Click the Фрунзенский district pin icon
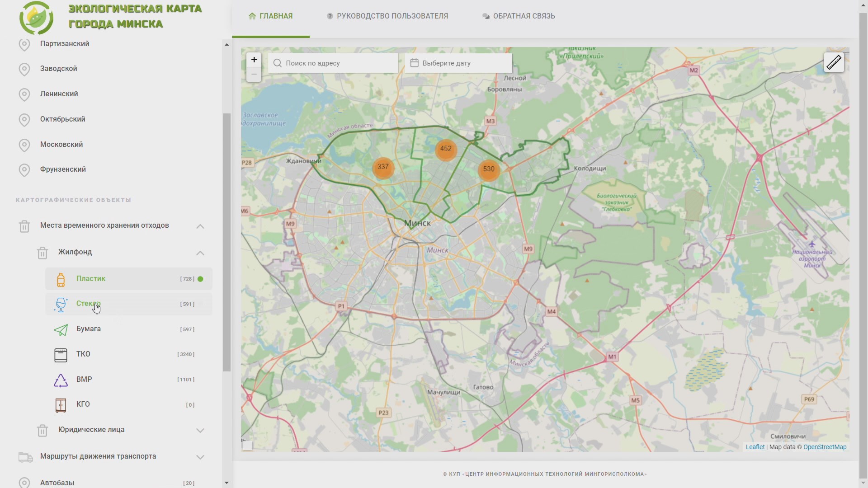868x488 pixels. (x=24, y=170)
